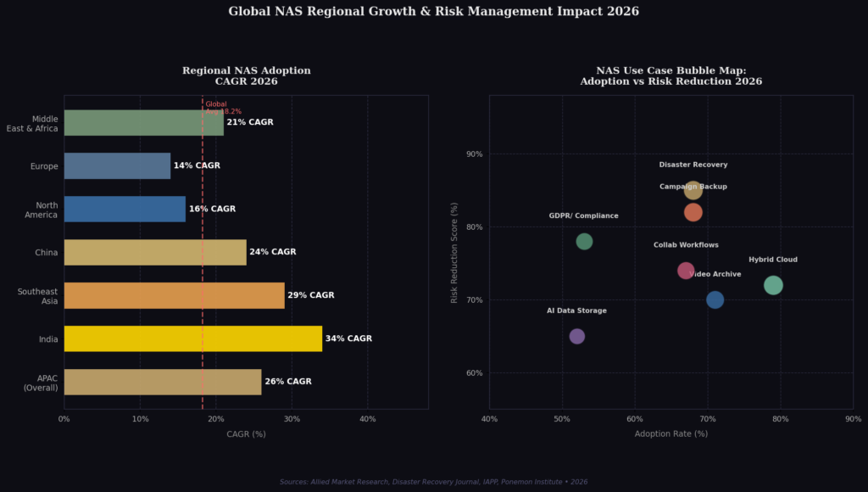This screenshot has height=492, width=868.
Task: Click the 'NAS Use Case Bubble Map' chart title
Action: (x=671, y=75)
